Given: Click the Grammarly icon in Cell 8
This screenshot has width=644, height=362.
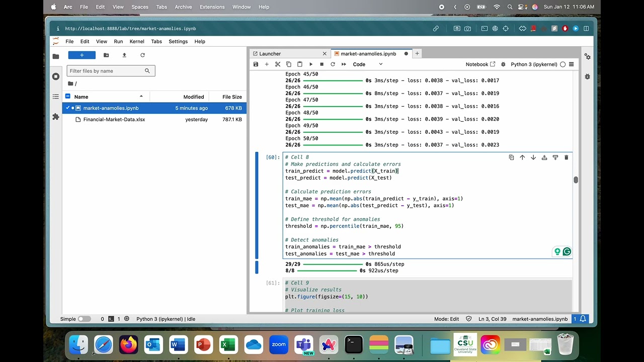Looking at the screenshot, I should coord(567,251).
